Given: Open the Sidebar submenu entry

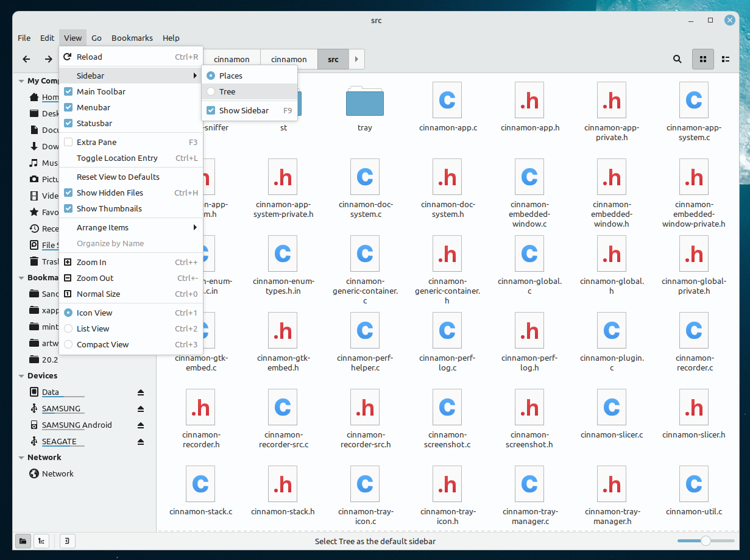Looking at the screenshot, I should click(x=131, y=76).
